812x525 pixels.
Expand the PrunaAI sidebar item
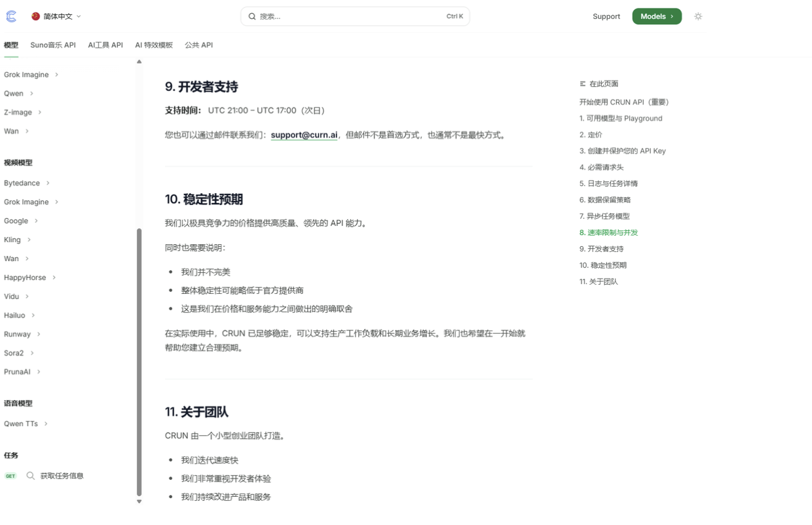(22, 372)
